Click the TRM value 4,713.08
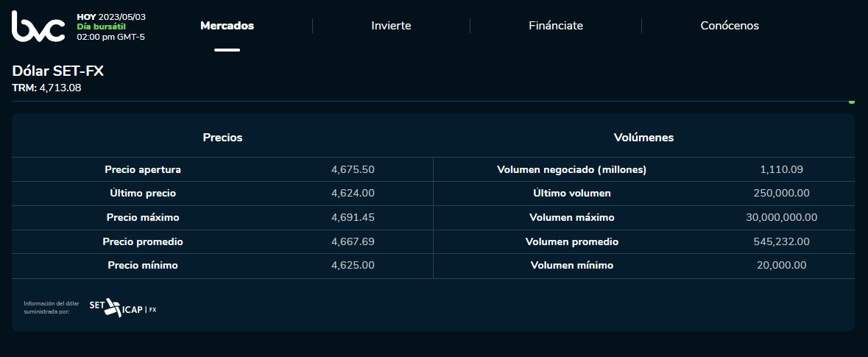 pos(60,88)
